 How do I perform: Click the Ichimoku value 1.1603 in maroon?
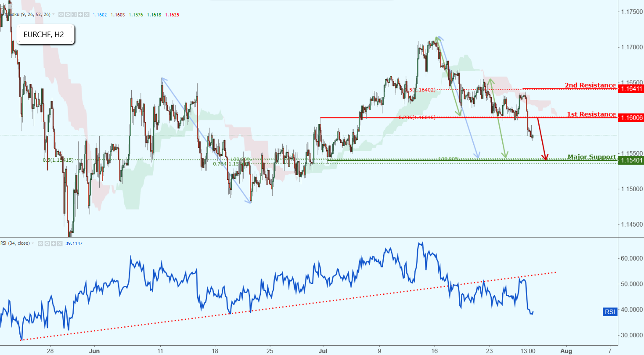coord(118,15)
